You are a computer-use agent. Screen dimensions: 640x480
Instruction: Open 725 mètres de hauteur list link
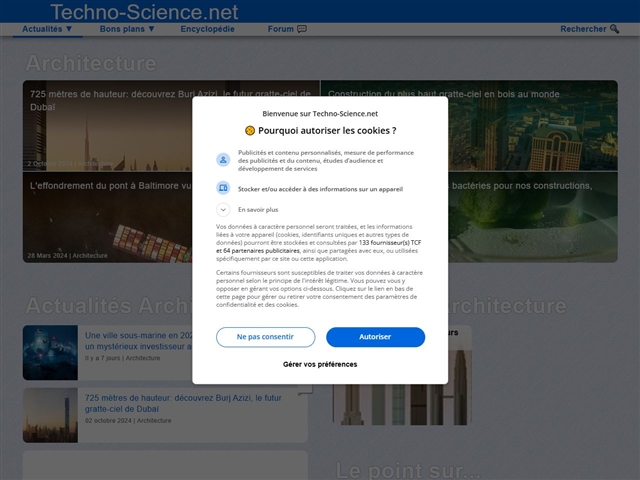coord(183,403)
